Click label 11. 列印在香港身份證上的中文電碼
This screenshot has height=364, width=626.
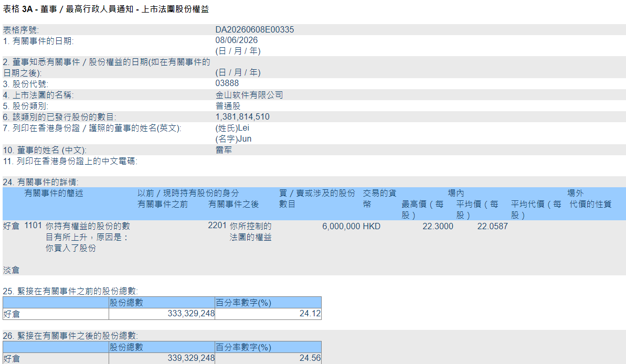pos(70,161)
